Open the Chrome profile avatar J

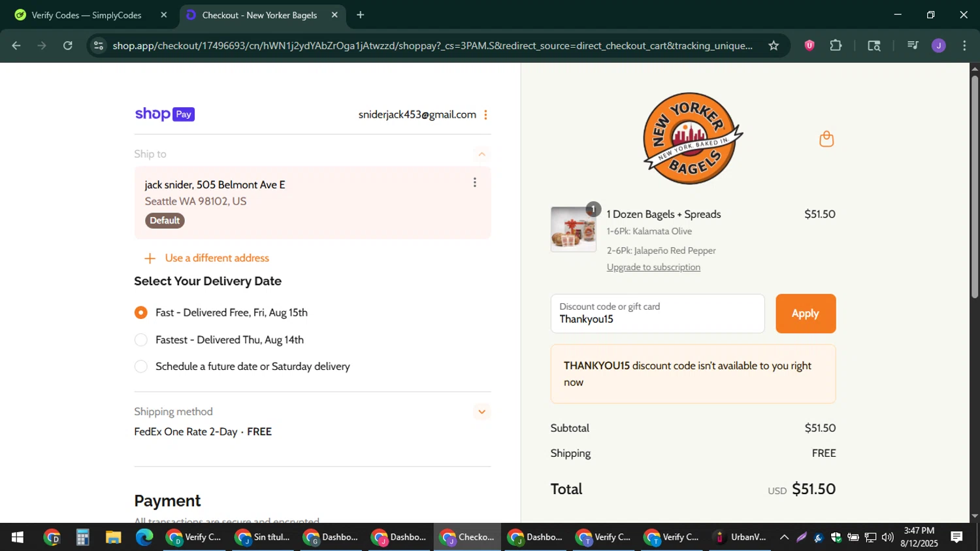pos(939,46)
